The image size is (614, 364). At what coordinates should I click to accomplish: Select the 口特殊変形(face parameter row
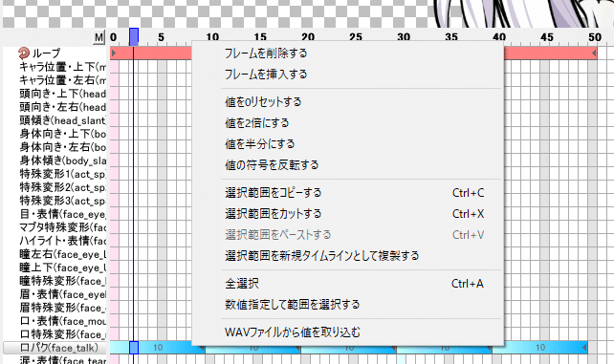63,334
